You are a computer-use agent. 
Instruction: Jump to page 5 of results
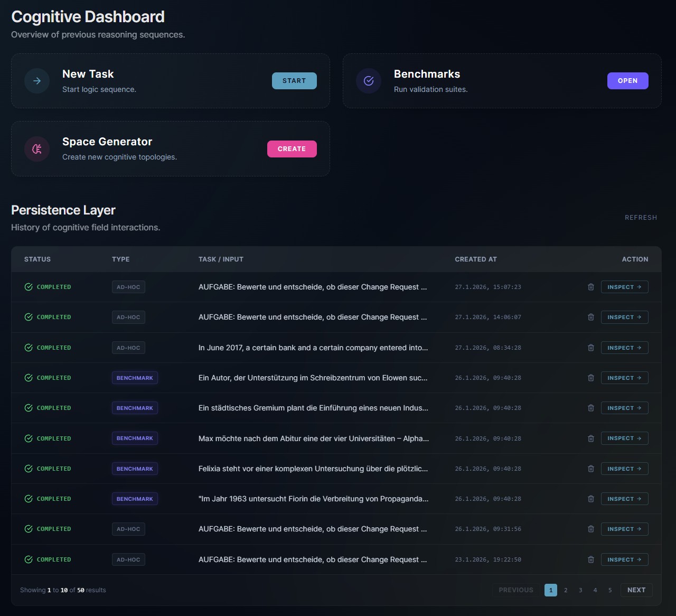(x=610, y=590)
